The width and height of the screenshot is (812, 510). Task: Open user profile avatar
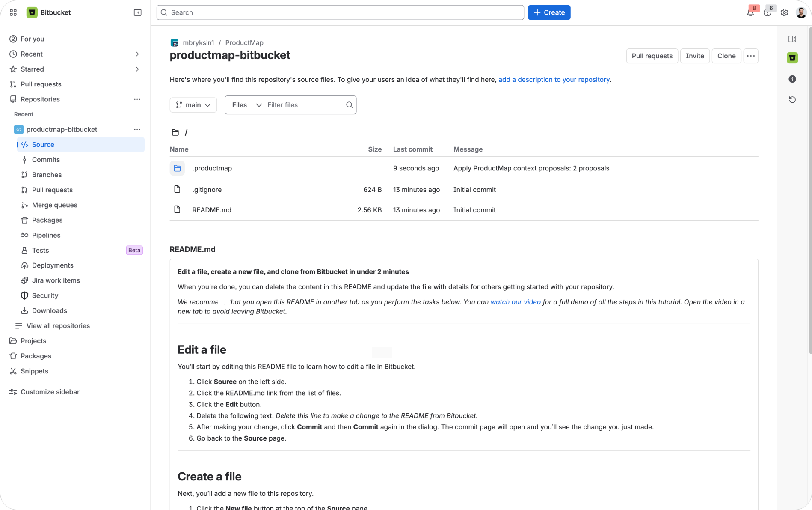tap(801, 13)
